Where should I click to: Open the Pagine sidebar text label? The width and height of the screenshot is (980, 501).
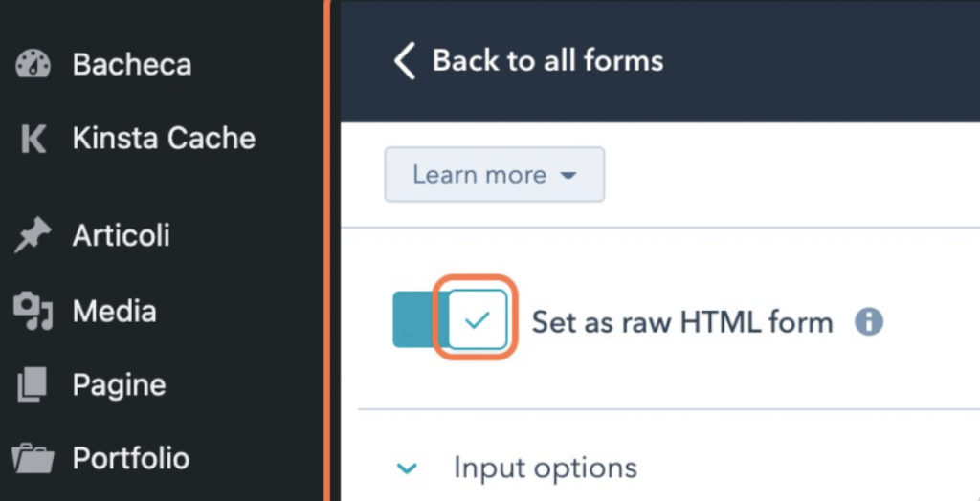click(119, 385)
